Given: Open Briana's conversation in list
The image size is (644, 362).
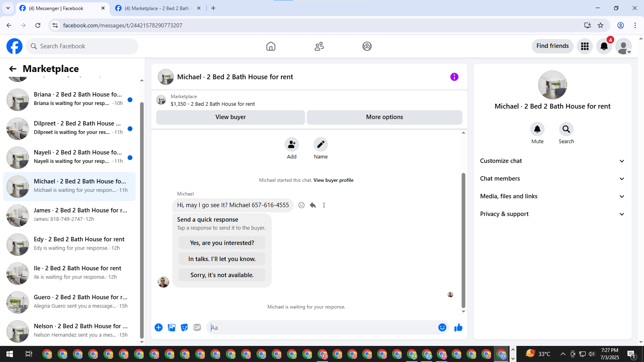Looking at the screenshot, I should (69, 100).
